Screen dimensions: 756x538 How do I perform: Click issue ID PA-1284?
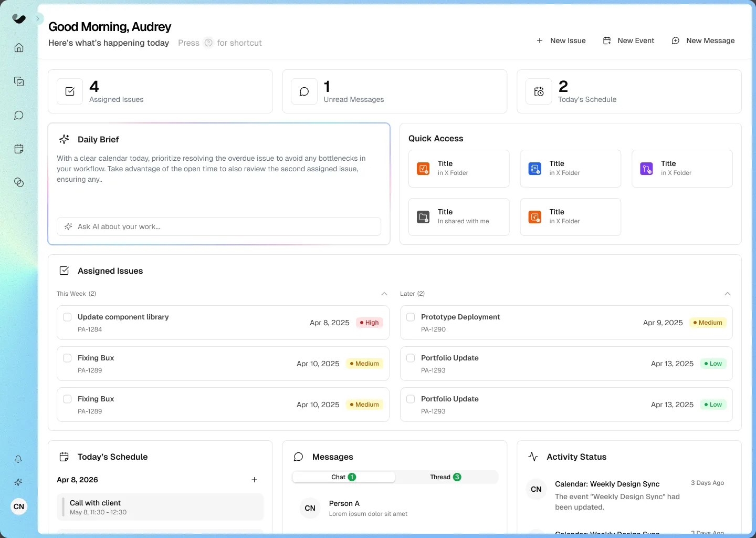[90, 329]
